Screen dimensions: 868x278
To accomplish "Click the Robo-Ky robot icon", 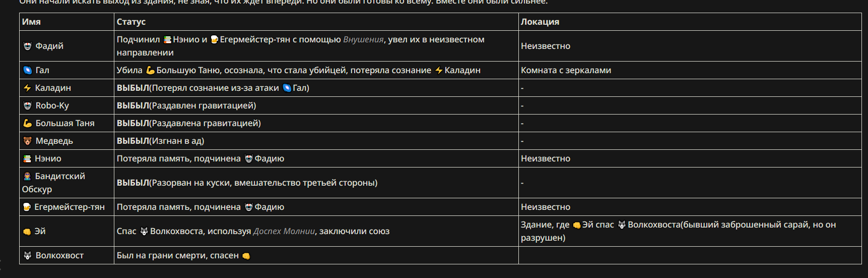I will [28, 105].
